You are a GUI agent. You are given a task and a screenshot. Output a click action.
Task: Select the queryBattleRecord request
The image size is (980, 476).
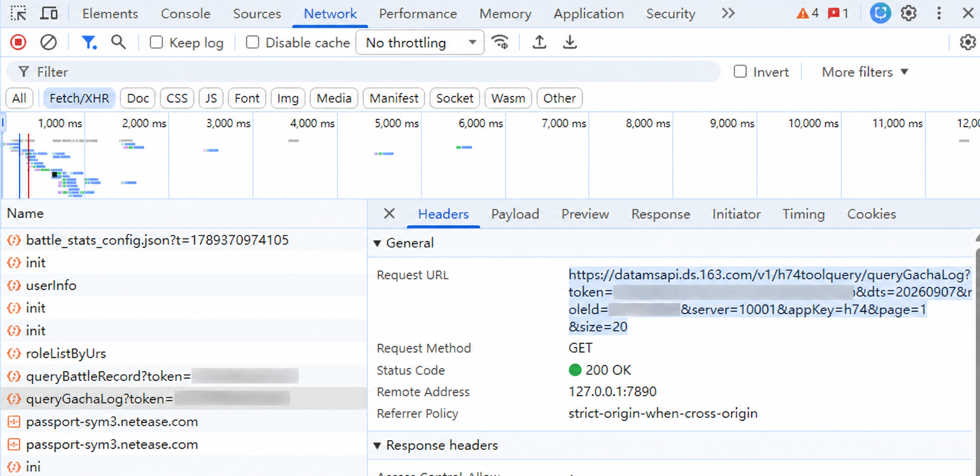(x=183, y=376)
